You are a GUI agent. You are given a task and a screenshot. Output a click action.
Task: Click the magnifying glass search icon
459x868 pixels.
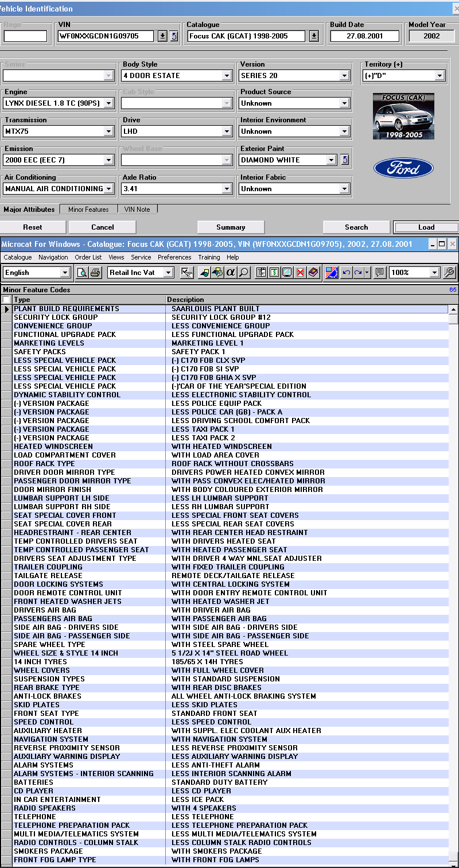point(244,273)
